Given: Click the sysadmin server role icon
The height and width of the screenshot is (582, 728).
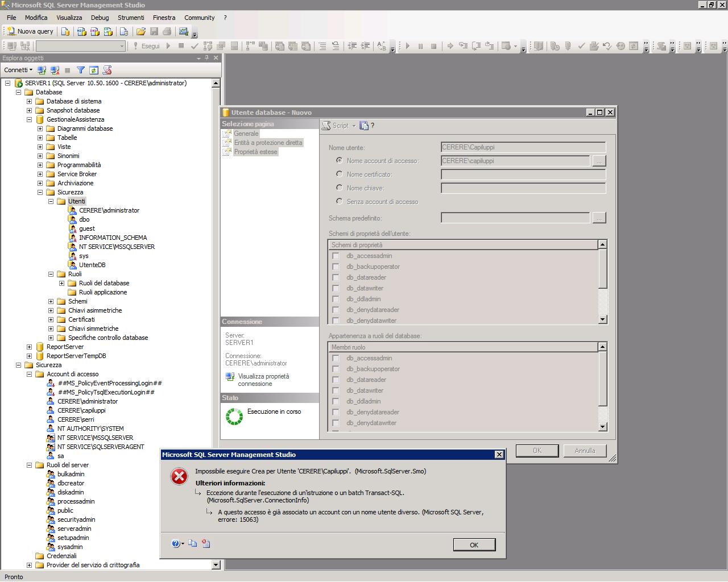Looking at the screenshot, I should click(51, 547).
